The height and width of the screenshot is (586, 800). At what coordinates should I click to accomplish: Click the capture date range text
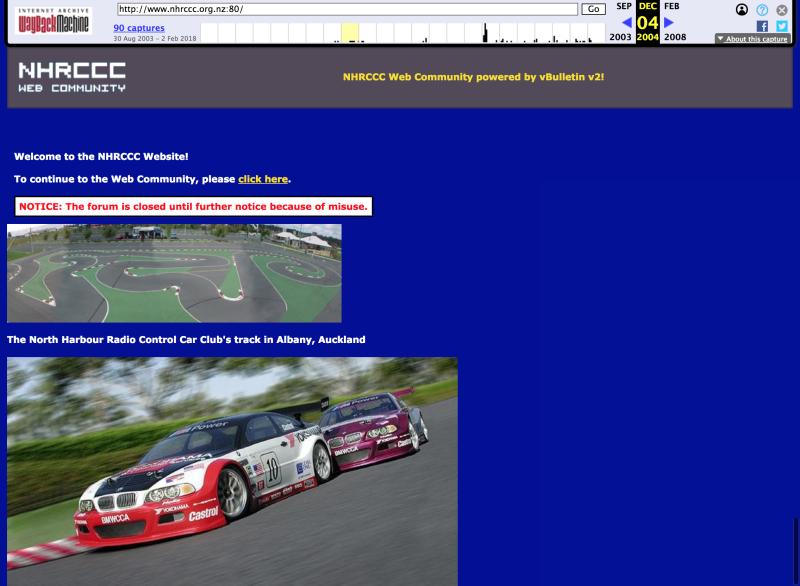click(x=155, y=39)
